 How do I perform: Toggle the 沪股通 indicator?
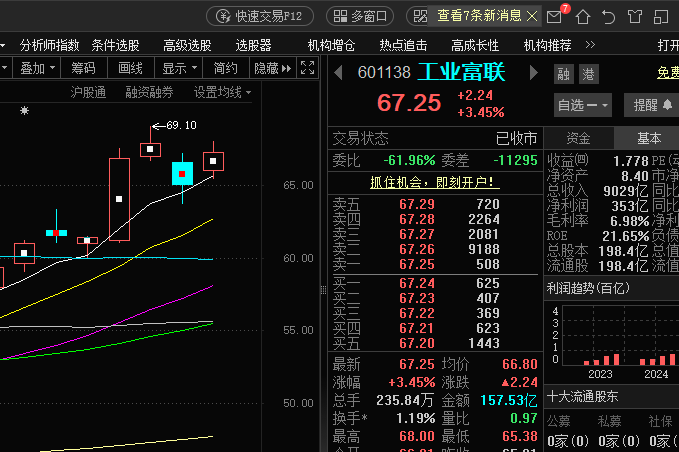[x=88, y=92]
